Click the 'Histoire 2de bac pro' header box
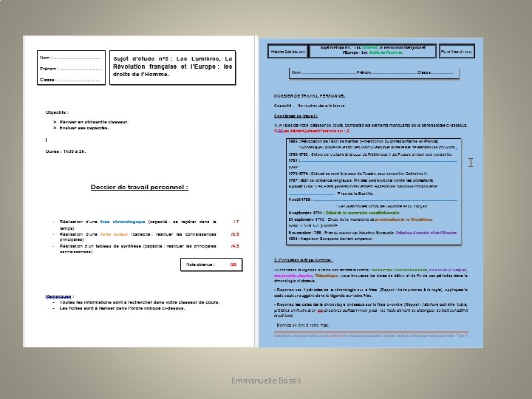 pyautogui.click(x=287, y=52)
